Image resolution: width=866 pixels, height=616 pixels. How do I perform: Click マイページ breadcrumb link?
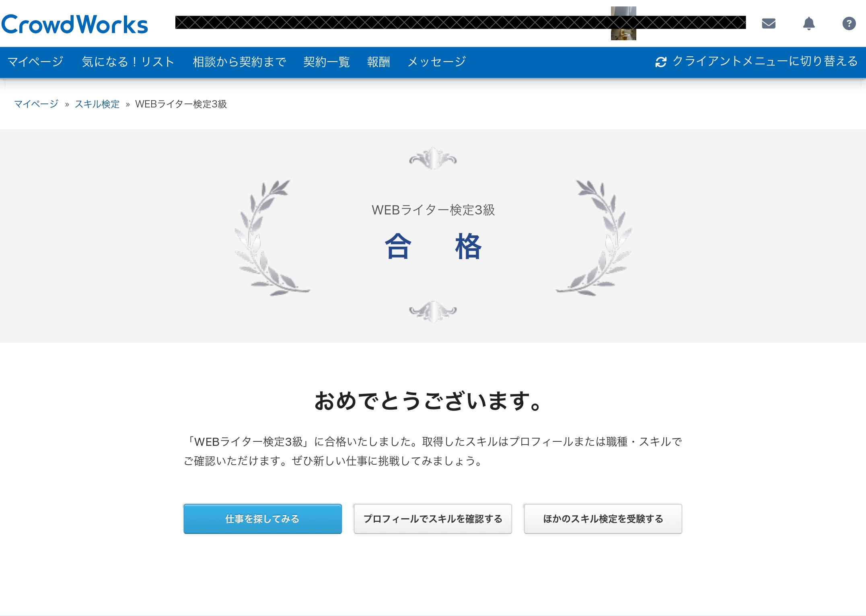coord(36,104)
